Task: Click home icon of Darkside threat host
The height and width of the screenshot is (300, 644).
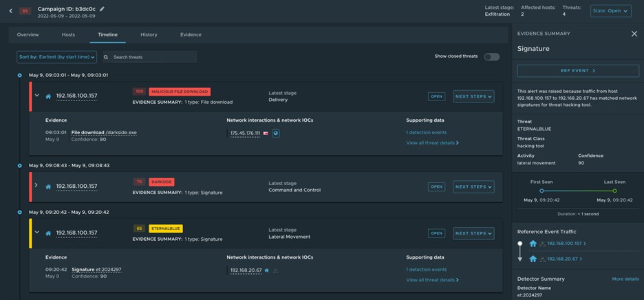Action: pos(48,186)
